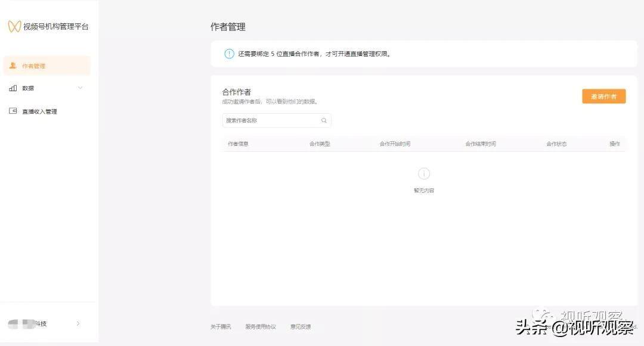Click the 操作 column header
This screenshot has width=644, height=346.
[x=615, y=144]
